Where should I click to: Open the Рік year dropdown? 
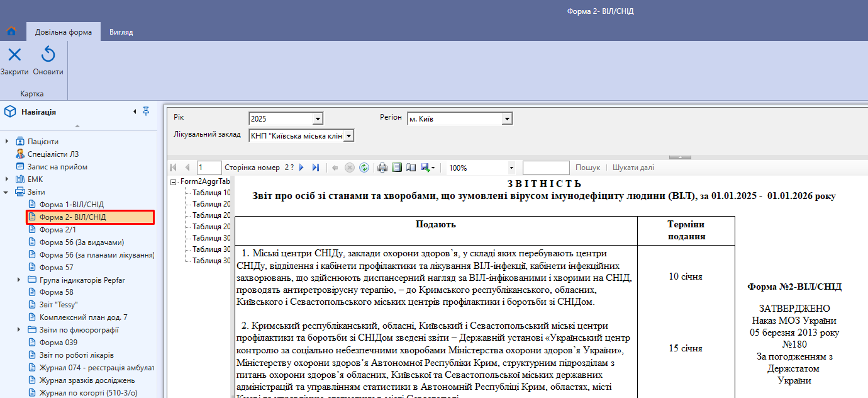(318, 119)
